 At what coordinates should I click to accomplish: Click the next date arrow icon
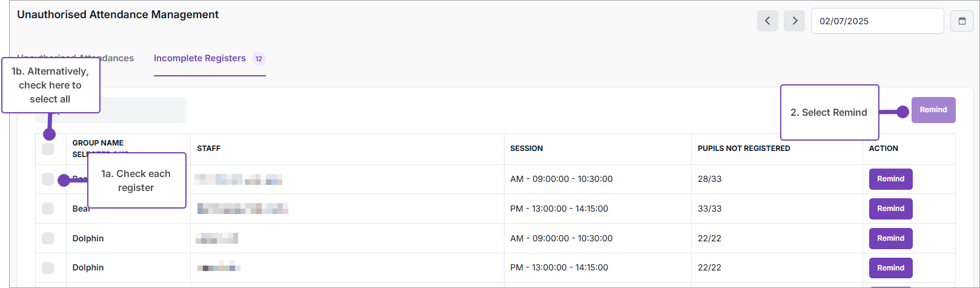pos(794,21)
